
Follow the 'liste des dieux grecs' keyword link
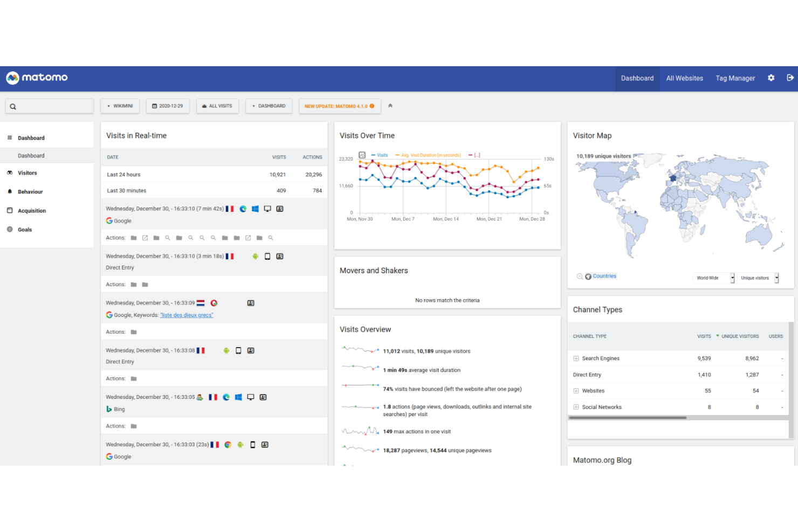187,315
